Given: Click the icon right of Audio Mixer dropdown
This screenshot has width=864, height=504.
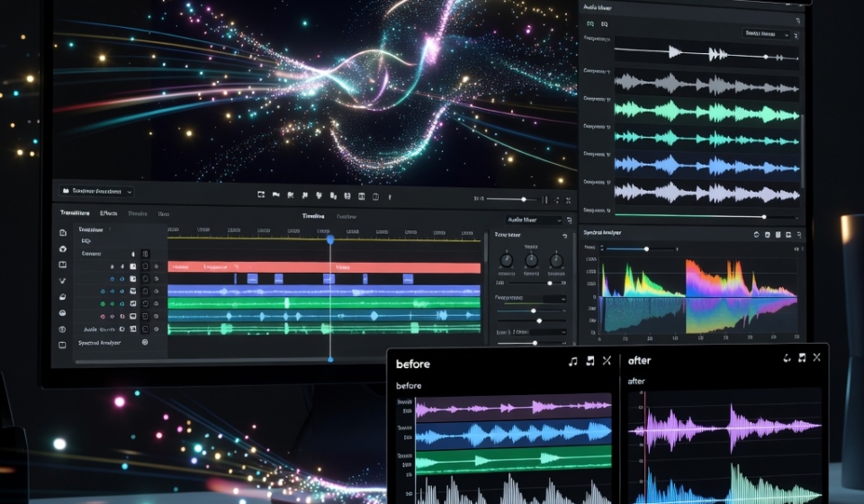Looking at the screenshot, I should (569, 220).
